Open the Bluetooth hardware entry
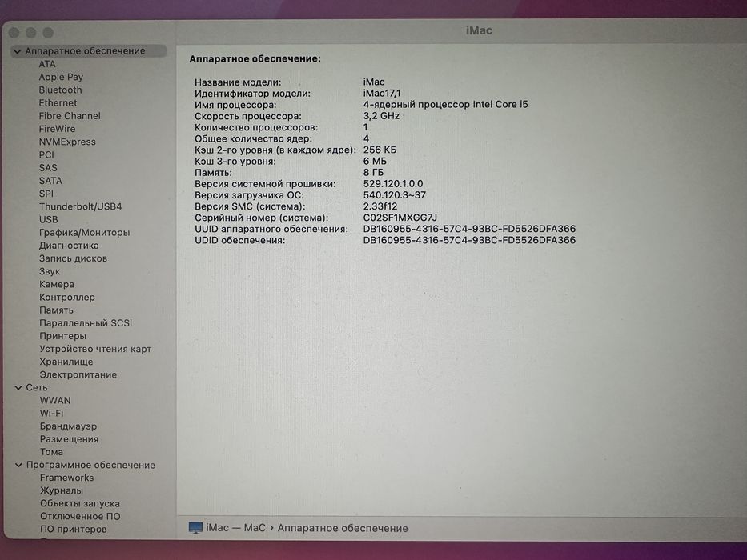Image resolution: width=747 pixels, height=560 pixels. (61, 90)
